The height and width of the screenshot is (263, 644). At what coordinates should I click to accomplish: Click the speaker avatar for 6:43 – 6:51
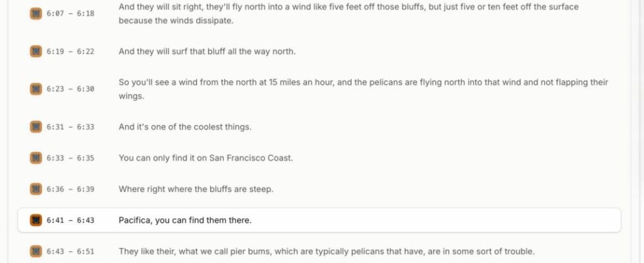pos(36,251)
